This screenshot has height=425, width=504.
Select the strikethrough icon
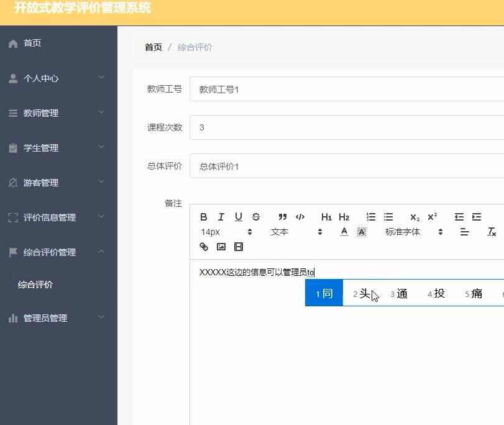click(255, 217)
